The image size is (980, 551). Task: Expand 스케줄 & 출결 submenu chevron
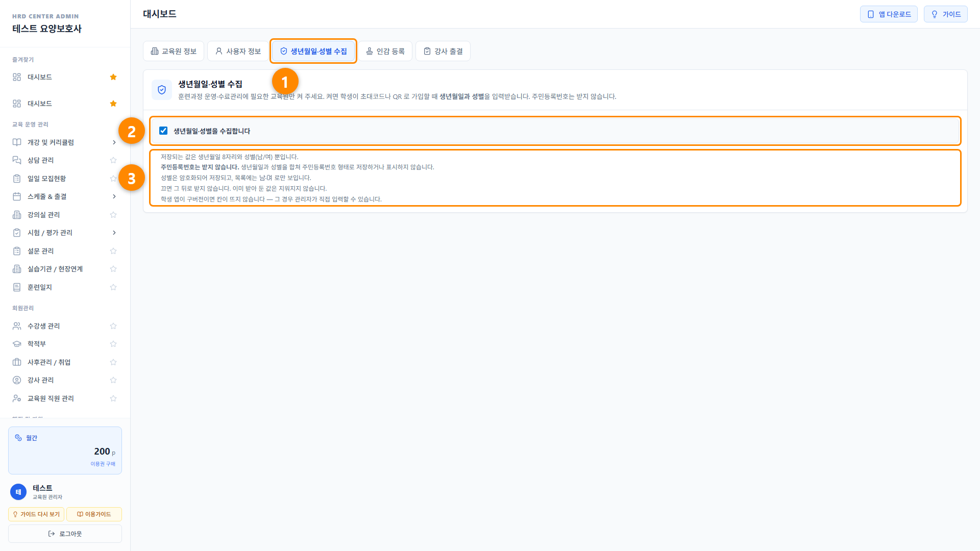[x=114, y=196]
